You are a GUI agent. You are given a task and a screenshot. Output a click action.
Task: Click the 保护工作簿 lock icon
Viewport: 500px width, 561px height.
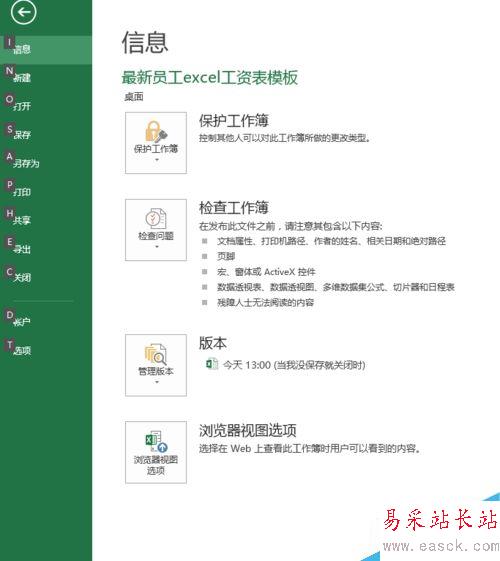[x=156, y=131]
